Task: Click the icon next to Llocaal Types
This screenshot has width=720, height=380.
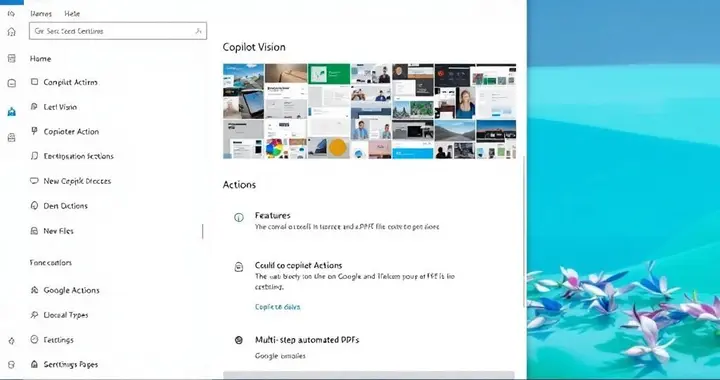Action: [34, 315]
